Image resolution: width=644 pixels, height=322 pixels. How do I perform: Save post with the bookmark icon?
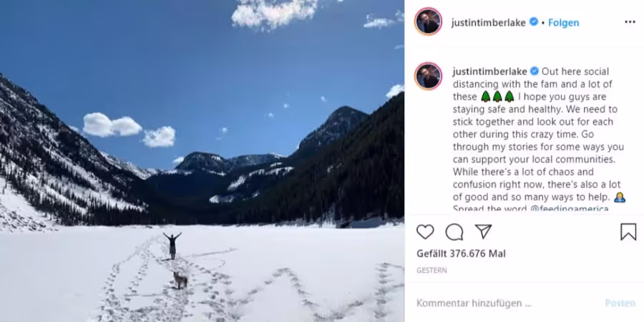628,232
